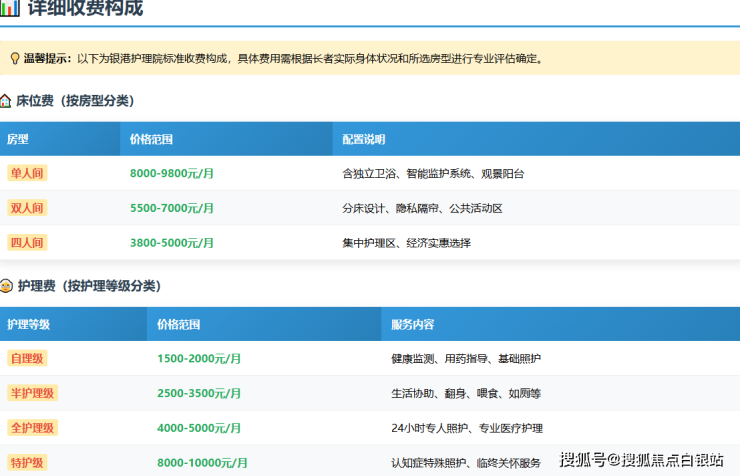Click the 房型 column header
The image size is (740, 476).
[x=18, y=139]
